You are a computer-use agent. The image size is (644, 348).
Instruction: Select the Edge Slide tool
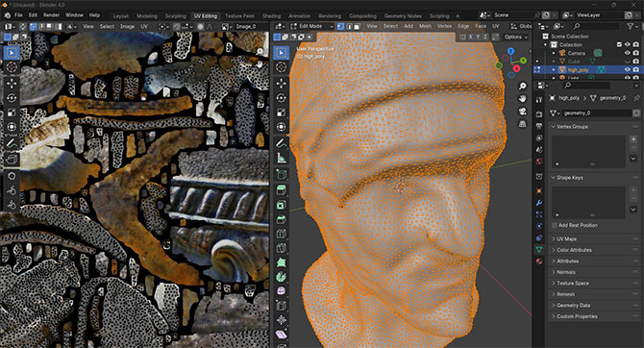tap(282, 306)
